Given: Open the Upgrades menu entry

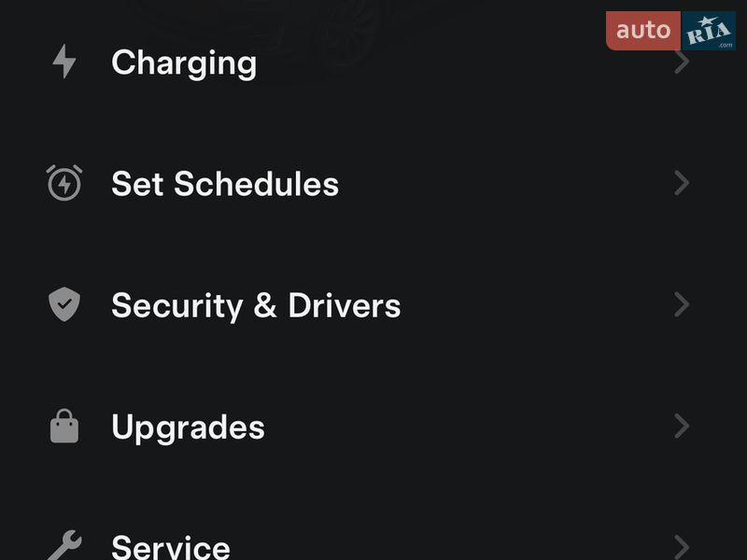Looking at the screenshot, I should click(188, 427).
